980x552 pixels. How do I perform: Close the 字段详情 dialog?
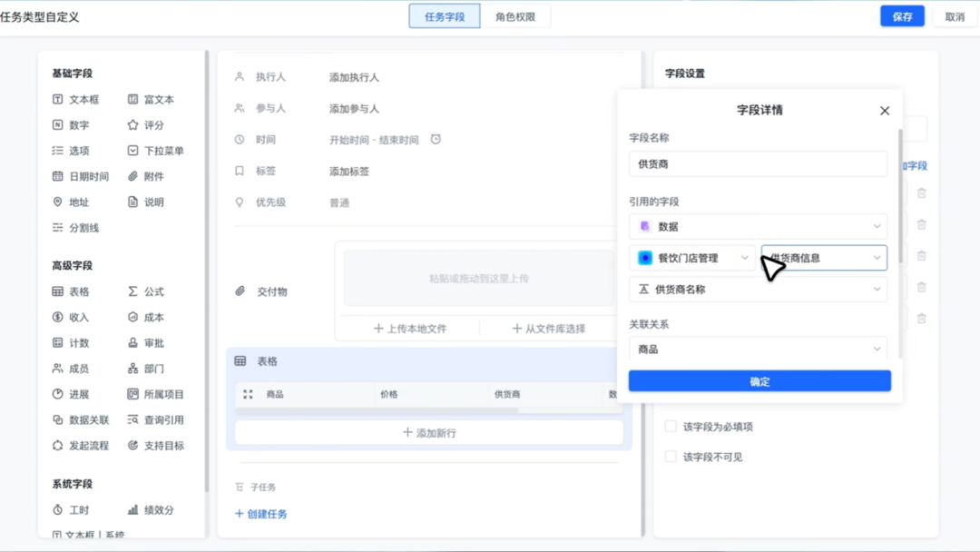885,111
